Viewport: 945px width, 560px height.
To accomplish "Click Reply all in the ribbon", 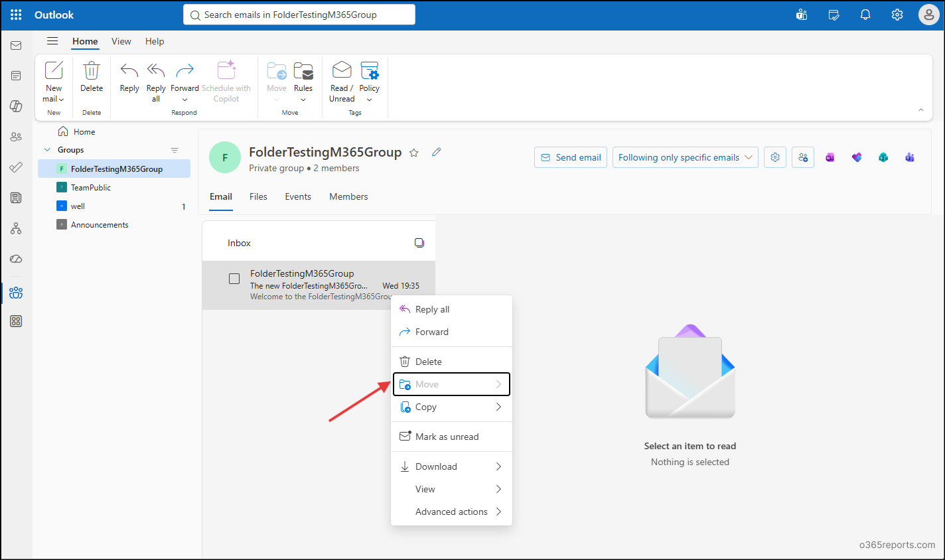I will [156, 82].
